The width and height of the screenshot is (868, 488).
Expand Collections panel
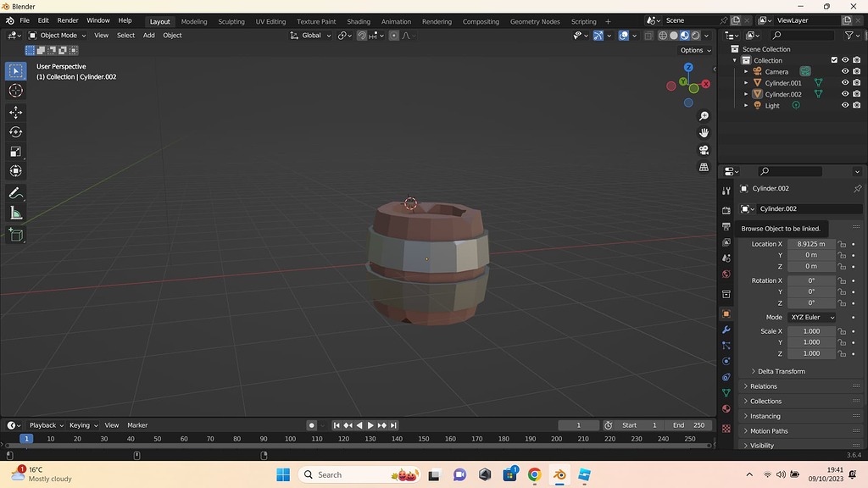point(801,401)
